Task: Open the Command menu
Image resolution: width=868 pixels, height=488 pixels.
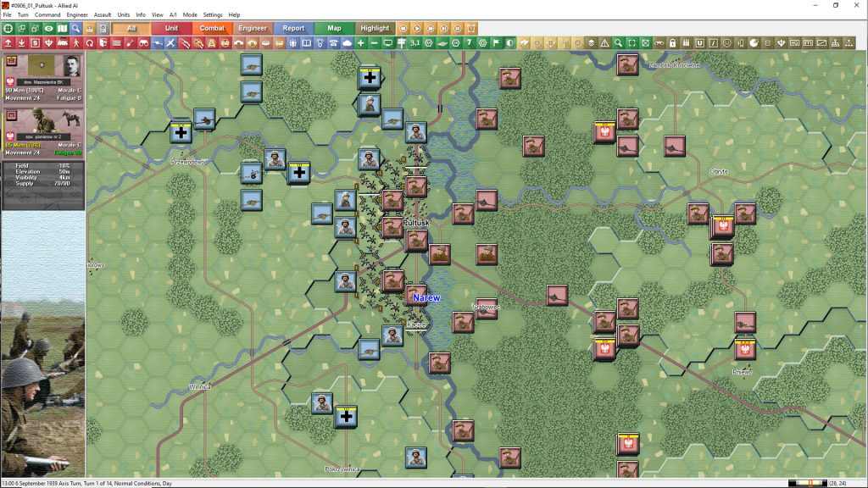Action: point(47,14)
